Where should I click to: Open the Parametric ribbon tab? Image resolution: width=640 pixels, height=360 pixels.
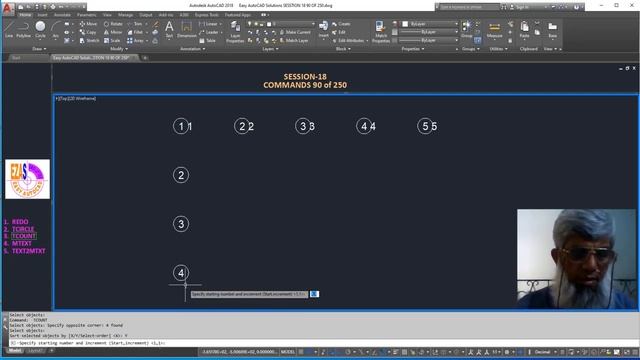tap(87, 15)
